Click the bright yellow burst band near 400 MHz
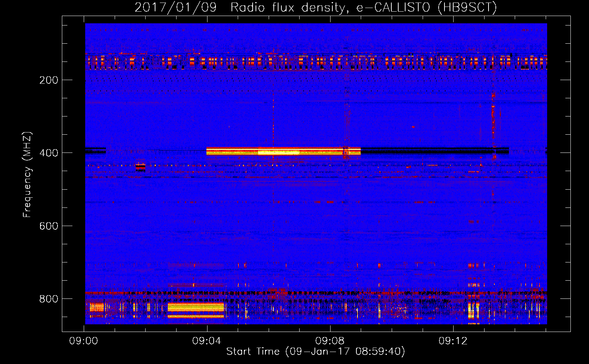 (283, 151)
